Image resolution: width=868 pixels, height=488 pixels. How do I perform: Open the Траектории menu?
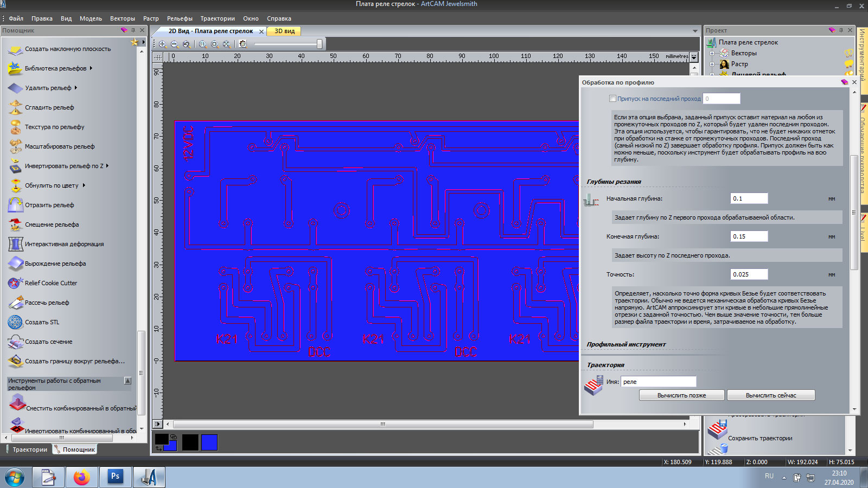click(218, 18)
